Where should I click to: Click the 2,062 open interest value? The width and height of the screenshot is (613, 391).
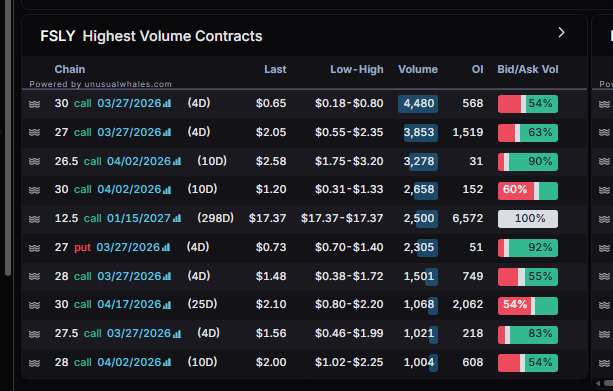point(468,304)
